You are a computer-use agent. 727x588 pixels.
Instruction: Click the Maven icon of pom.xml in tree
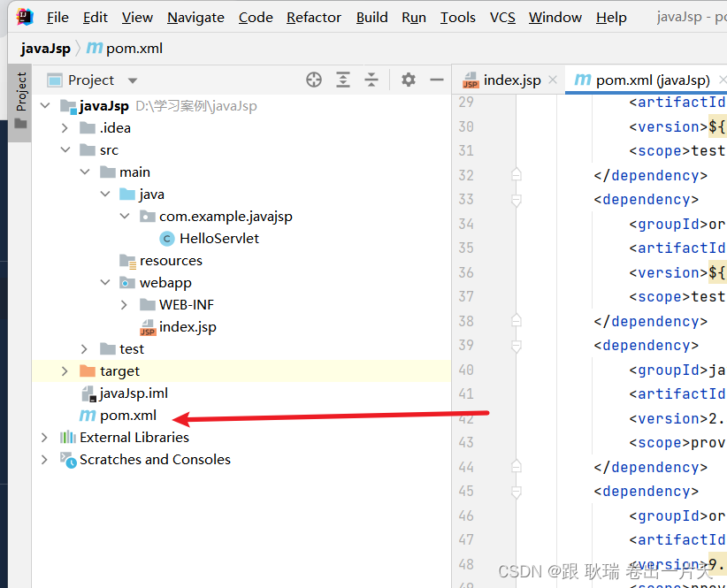[x=88, y=416]
